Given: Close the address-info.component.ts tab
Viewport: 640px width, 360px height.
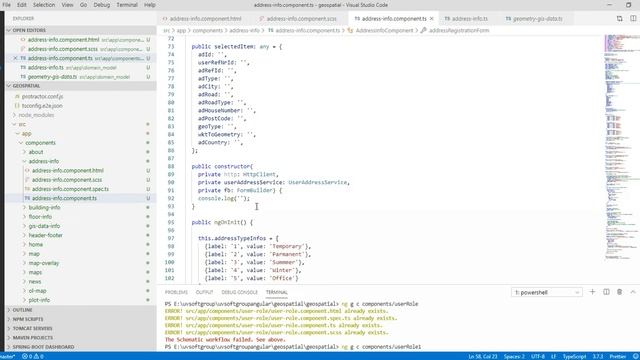Looking at the screenshot, I should click(432, 19).
